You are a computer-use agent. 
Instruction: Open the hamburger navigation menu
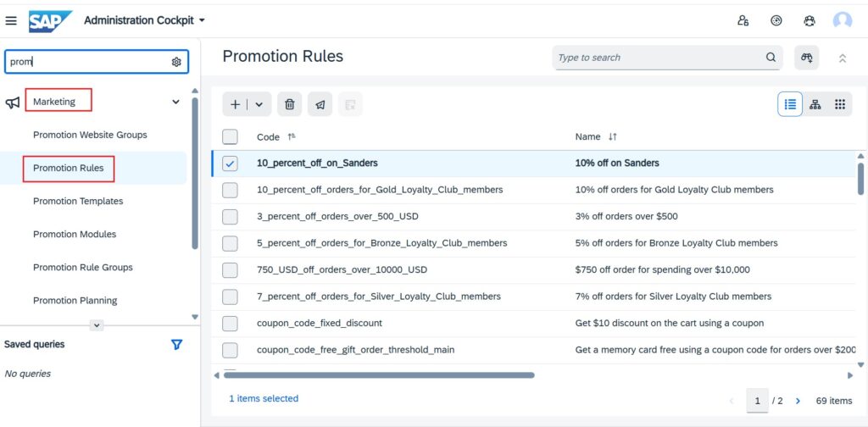click(11, 21)
